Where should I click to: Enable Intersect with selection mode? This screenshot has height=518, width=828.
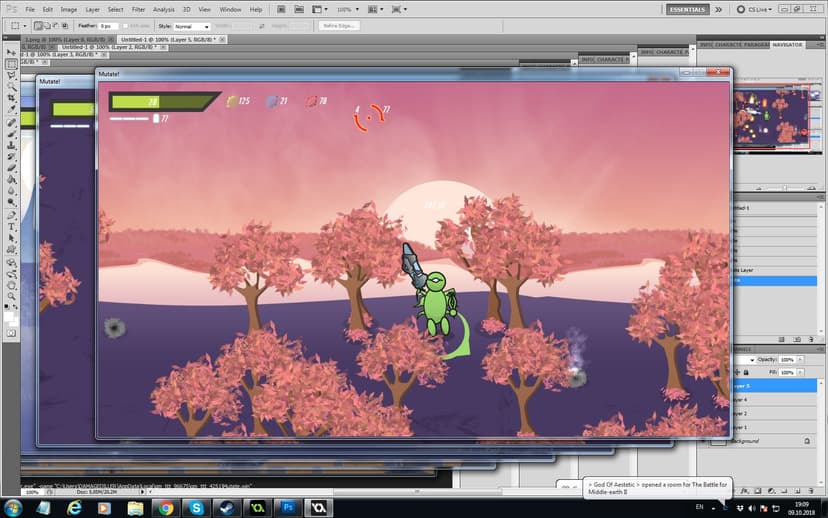click(x=65, y=25)
